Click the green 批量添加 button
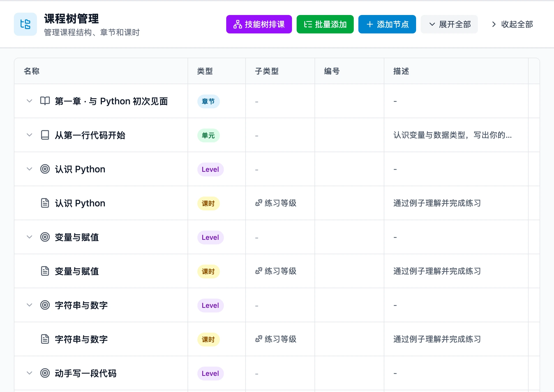Image resolution: width=554 pixels, height=392 pixels. point(325,24)
